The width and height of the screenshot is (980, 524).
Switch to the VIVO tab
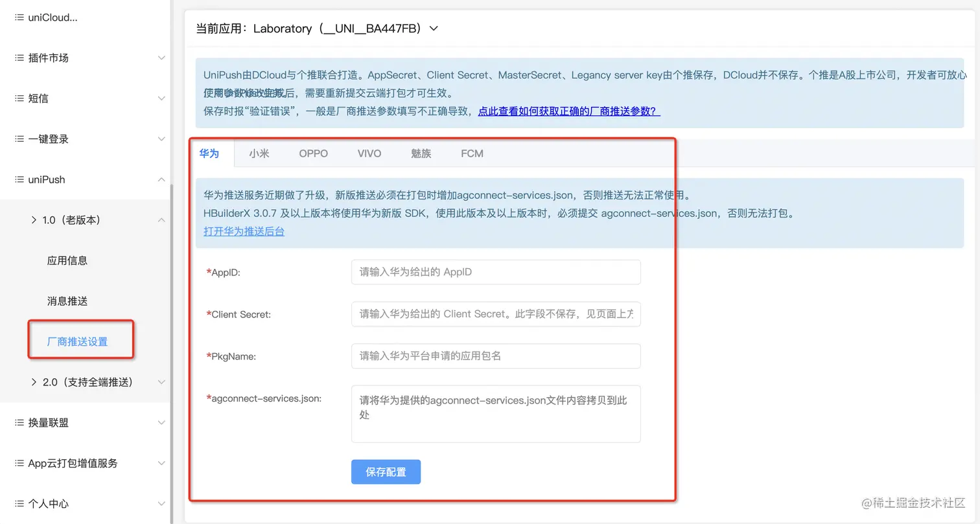click(x=369, y=154)
